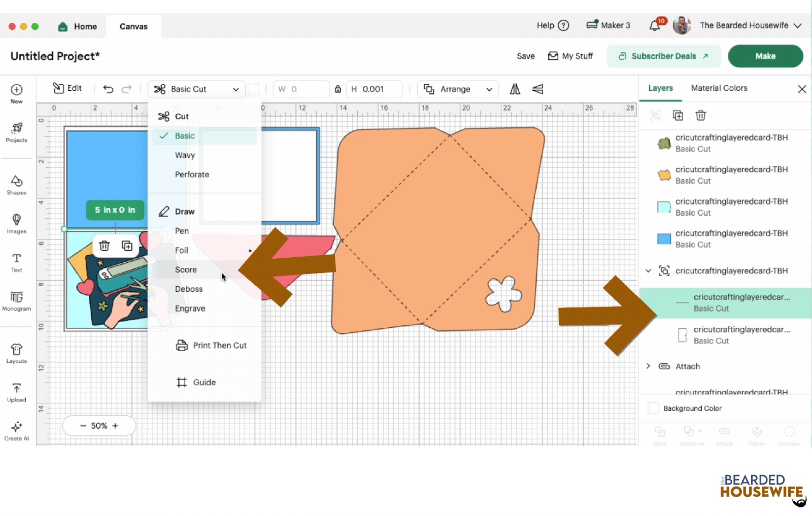Switch to the Material Colors tab
The width and height of the screenshot is (812, 516).
click(719, 88)
